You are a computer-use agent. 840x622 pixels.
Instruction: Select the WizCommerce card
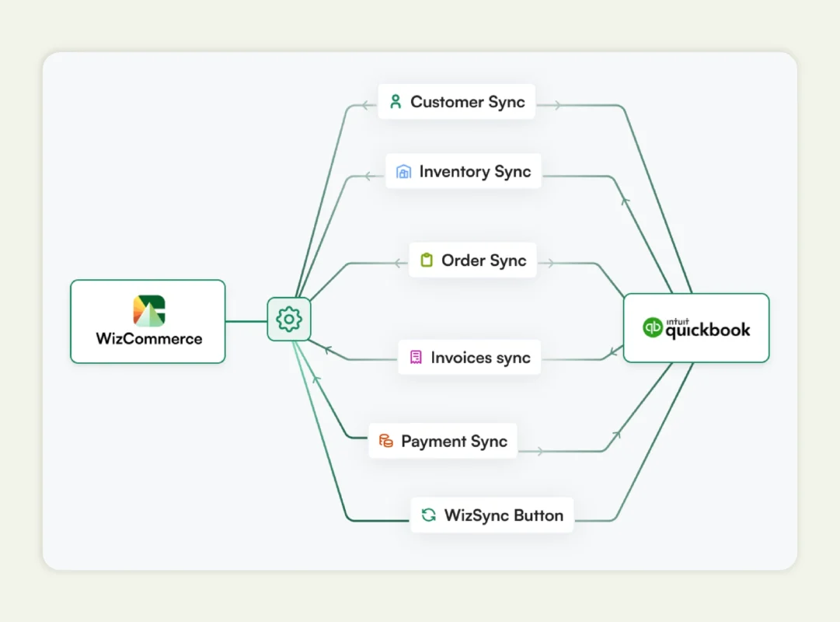coord(147,321)
